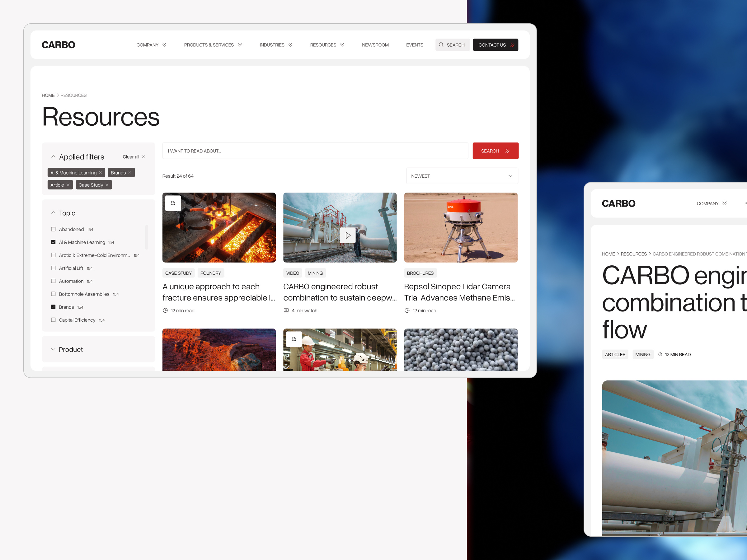The image size is (747, 560).
Task: Click the CASE STUDY tag
Action: tap(178, 273)
